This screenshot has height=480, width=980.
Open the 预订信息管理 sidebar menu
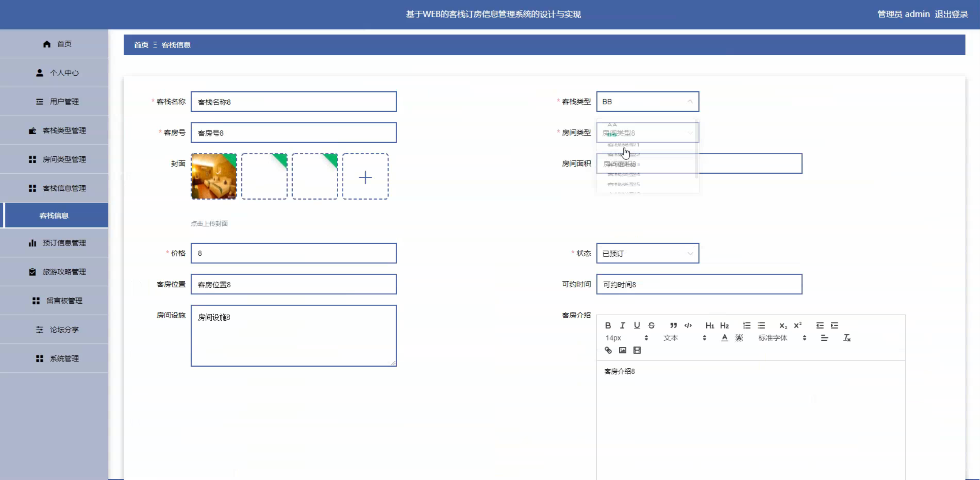pyautogui.click(x=64, y=243)
